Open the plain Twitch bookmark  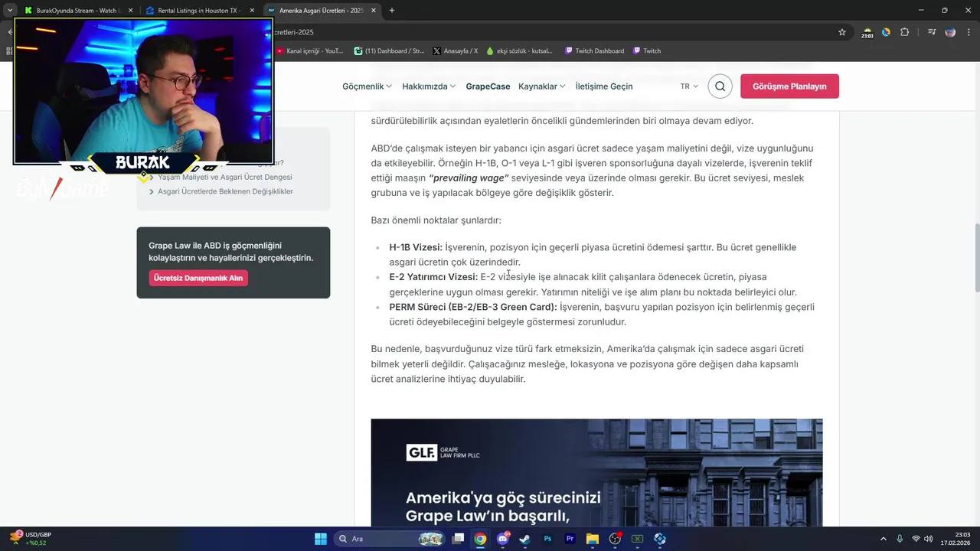(x=647, y=51)
